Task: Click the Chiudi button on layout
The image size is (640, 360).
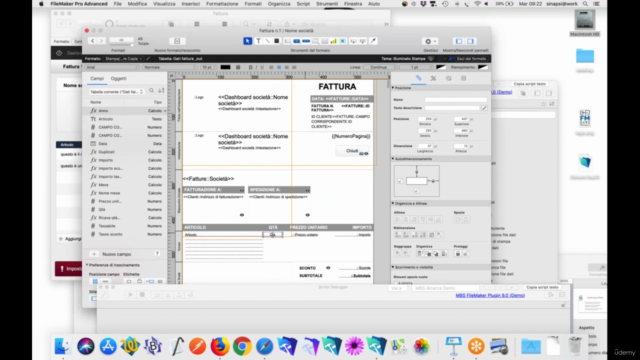Action: pyautogui.click(x=352, y=151)
